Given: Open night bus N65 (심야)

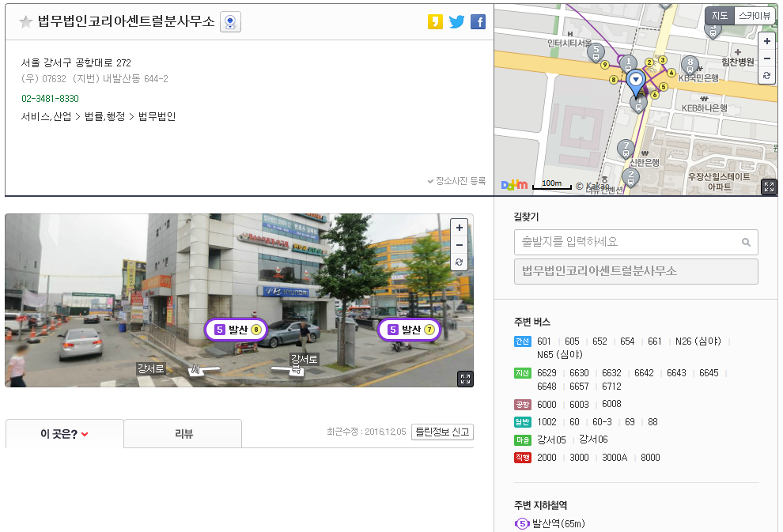Looking at the screenshot, I should click(x=560, y=355).
